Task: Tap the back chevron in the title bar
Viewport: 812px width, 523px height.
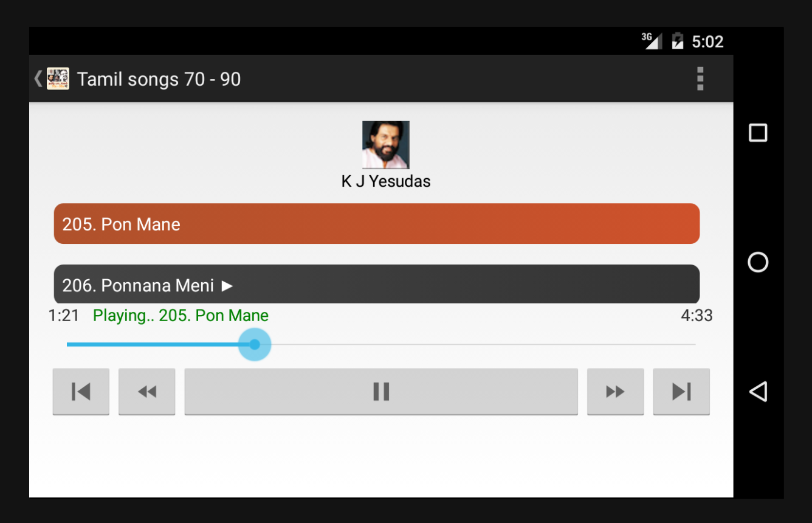Action: point(38,78)
